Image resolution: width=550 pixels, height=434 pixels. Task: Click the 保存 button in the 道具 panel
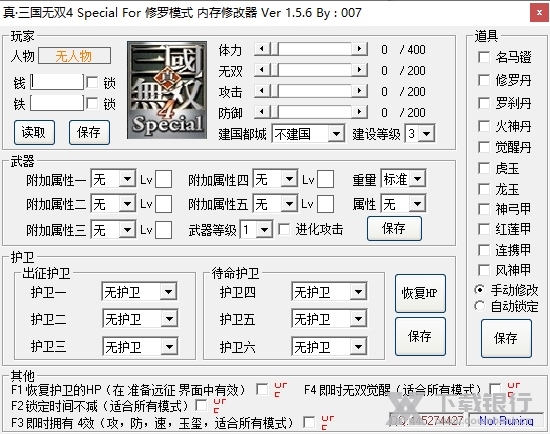click(506, 338)
